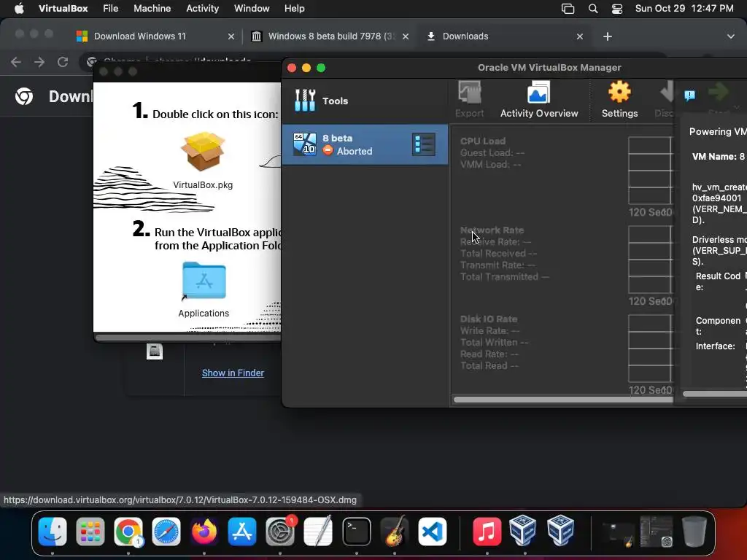Reload the Chrome page
Screen dimensions: 747x560
(x=63, y=62)
